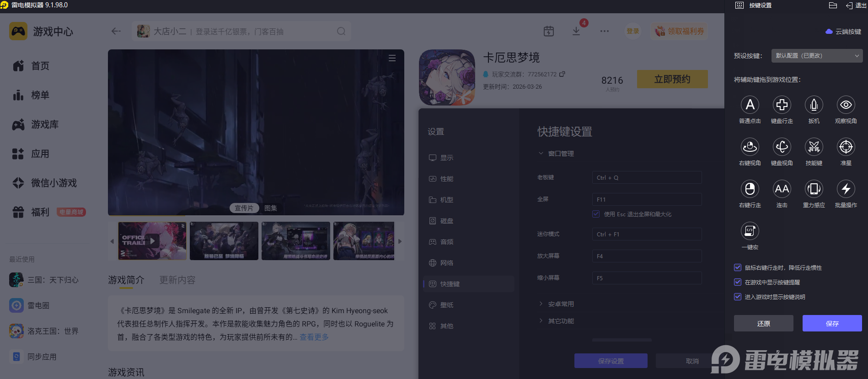
Task: Toggle 鼠标右键行走时 降低行走惯性 checkbox
Action: coord(738,267)
